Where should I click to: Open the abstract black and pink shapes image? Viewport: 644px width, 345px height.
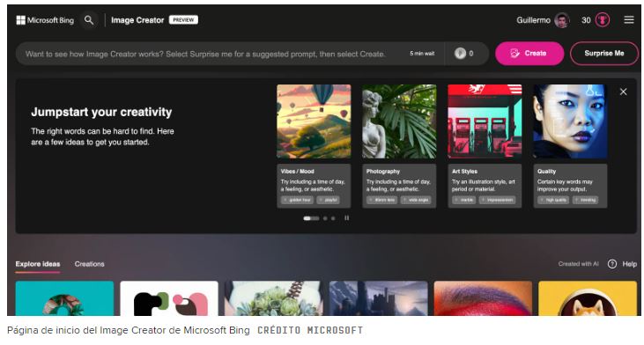tap(169, 298)
